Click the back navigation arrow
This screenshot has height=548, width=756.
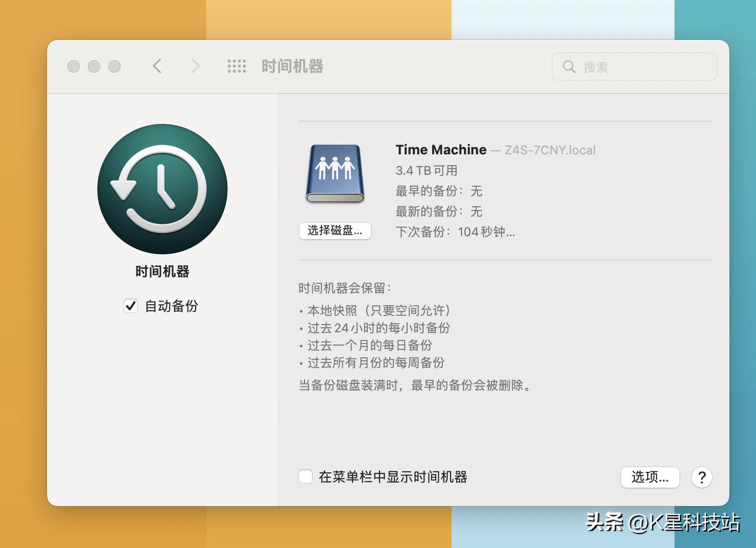(157, 66)
